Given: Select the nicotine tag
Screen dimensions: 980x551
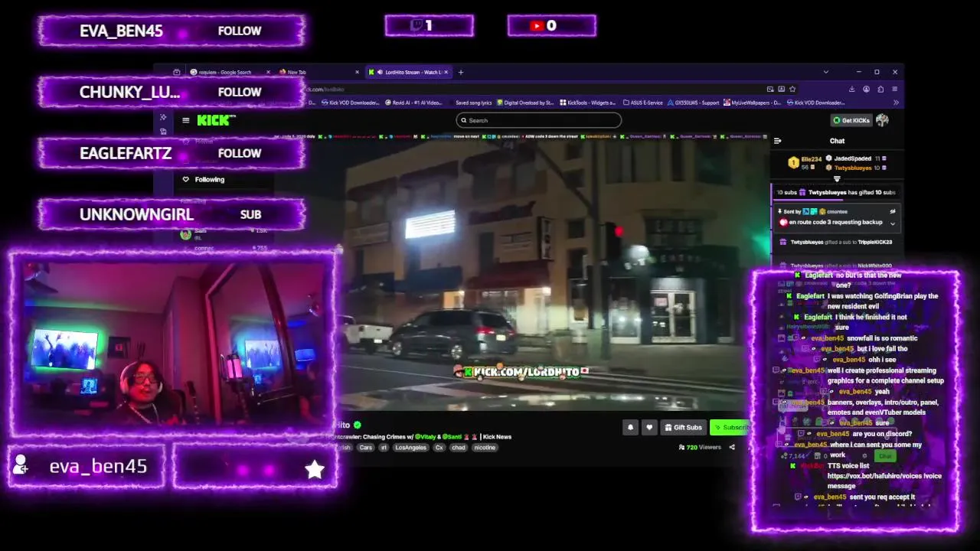Looking at the screenshot, I should pos(485,448).
